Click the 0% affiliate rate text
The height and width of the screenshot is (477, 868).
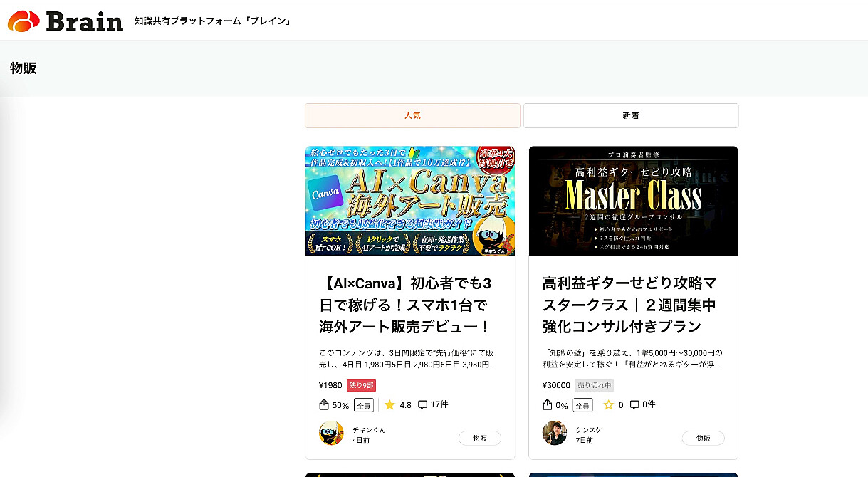pyautogui.click(x=562, y=405)
